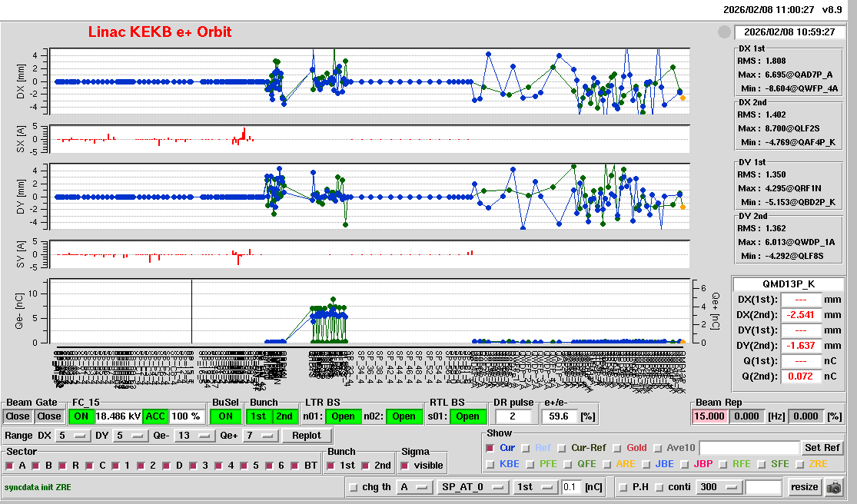Select the 2nd bunch button

pyautogui.click(x=284, y=416)
